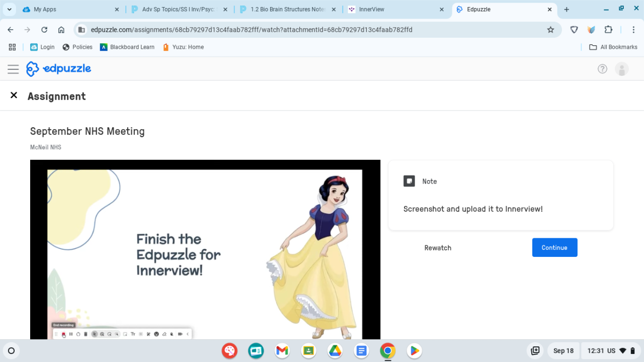
Task: Switch to the My Apps tab
Action: coord(71,9)
